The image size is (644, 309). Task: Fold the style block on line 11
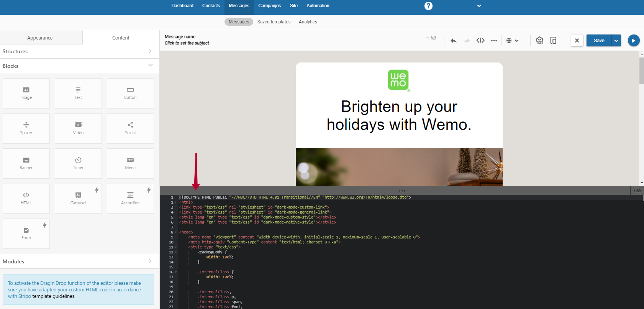click(176, 247)
